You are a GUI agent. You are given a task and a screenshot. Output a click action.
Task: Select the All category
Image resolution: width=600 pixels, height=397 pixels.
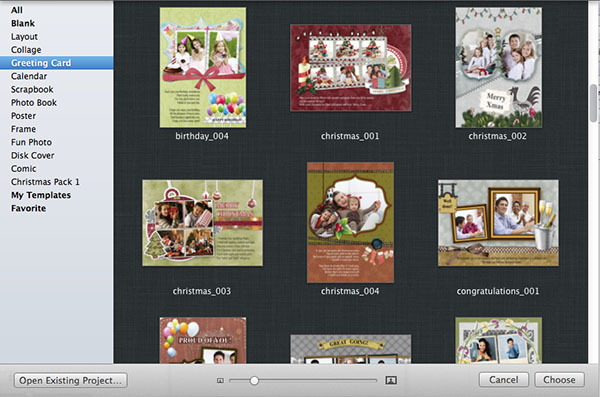pyautogui.click(x=17, y=10)
